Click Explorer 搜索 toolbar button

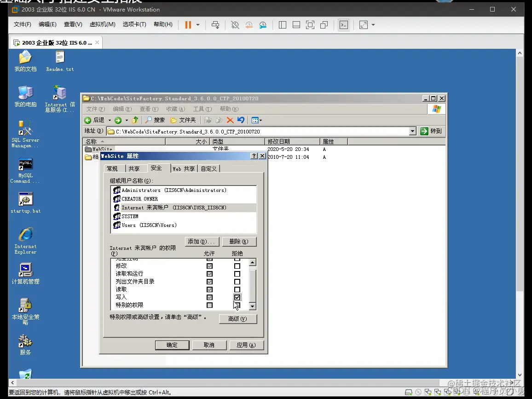tap(155, 120)
